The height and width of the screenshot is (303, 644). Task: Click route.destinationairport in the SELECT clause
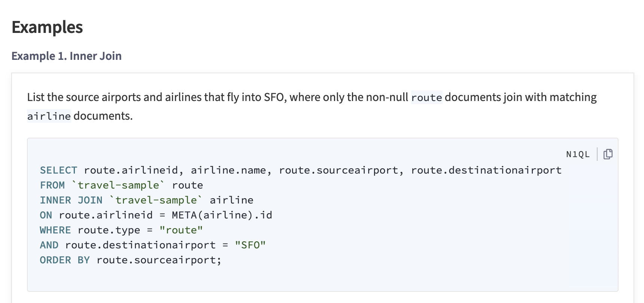[486, 170]
